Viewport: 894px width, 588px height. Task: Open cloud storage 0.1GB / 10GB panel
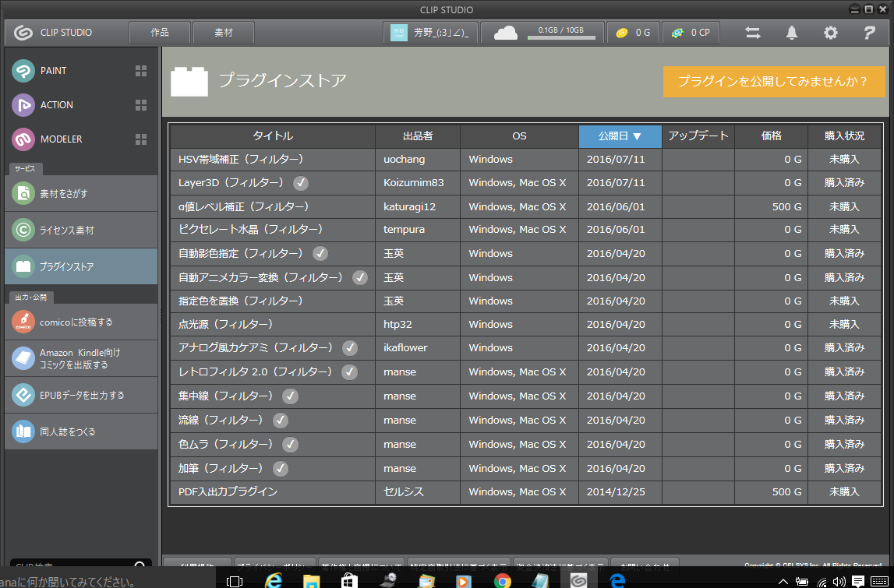click(x=542, y=33)
